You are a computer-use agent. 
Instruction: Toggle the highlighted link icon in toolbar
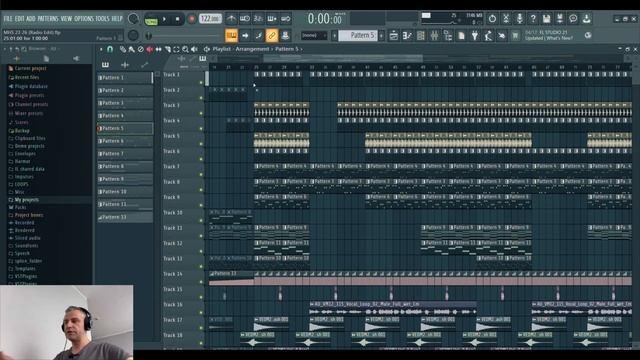271,36
